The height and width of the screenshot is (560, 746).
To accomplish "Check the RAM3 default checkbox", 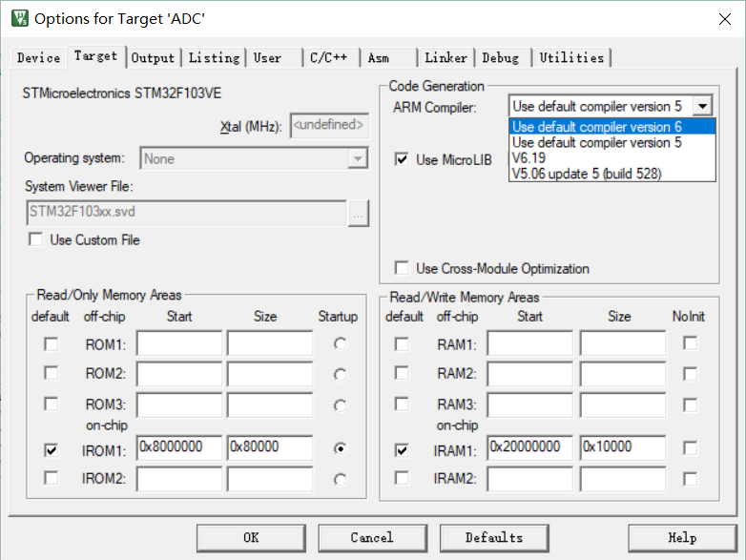I will (402, 404).
